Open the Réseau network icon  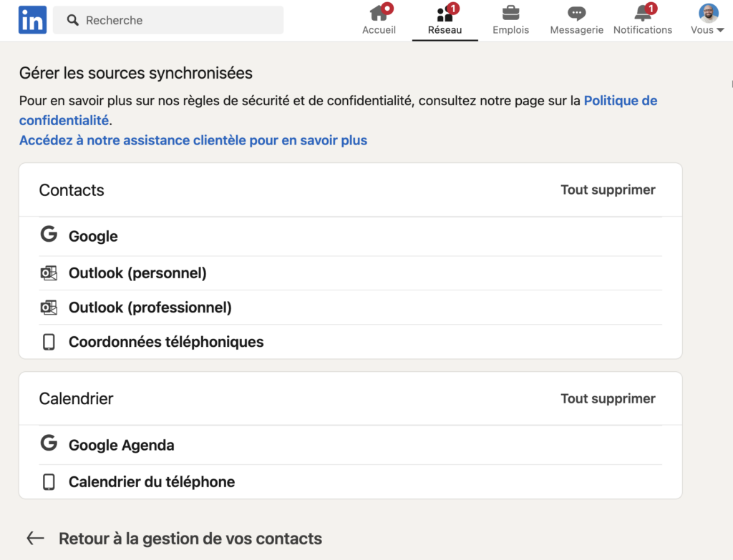[x=445, y=14]
